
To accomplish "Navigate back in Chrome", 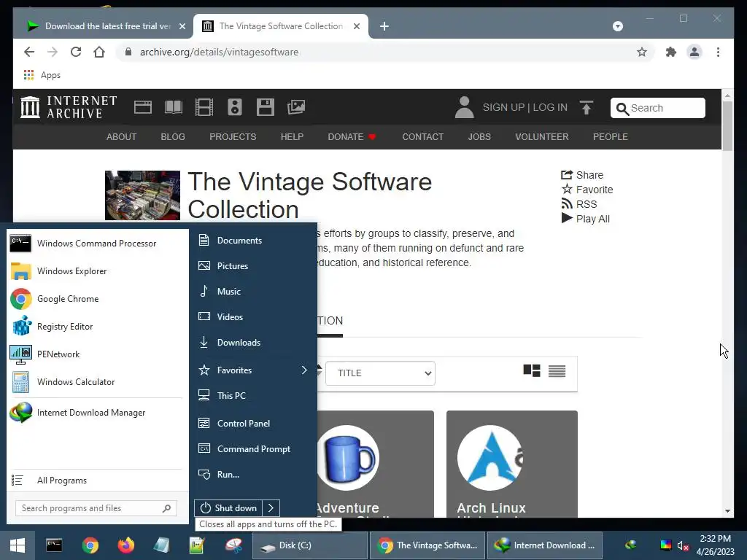I will 29,52.
